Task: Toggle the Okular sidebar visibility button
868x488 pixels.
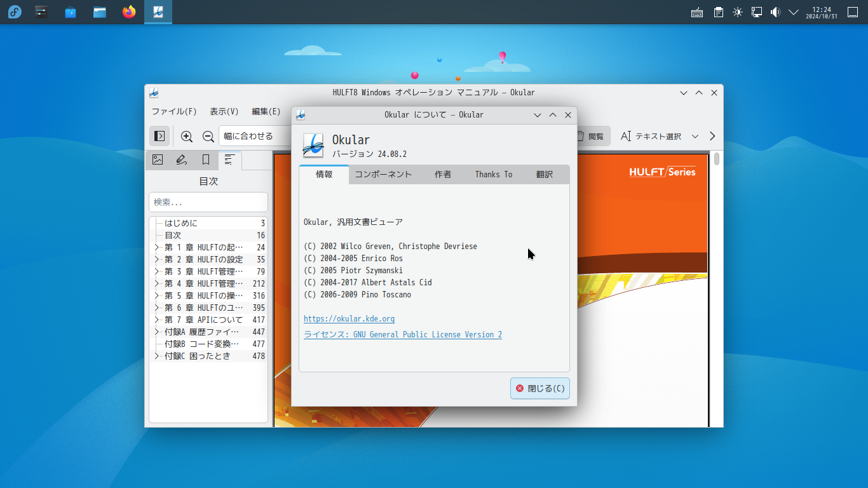Action: pos(159,136)
